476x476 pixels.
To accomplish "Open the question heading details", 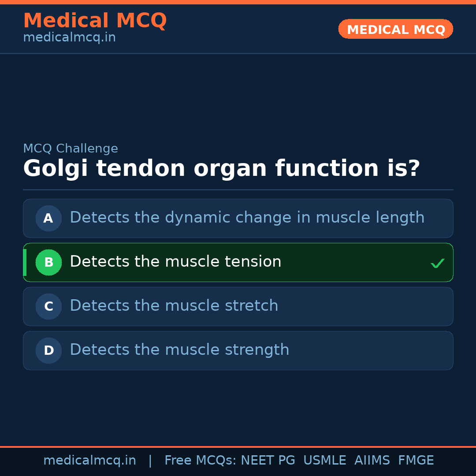I will coord(221,168).
